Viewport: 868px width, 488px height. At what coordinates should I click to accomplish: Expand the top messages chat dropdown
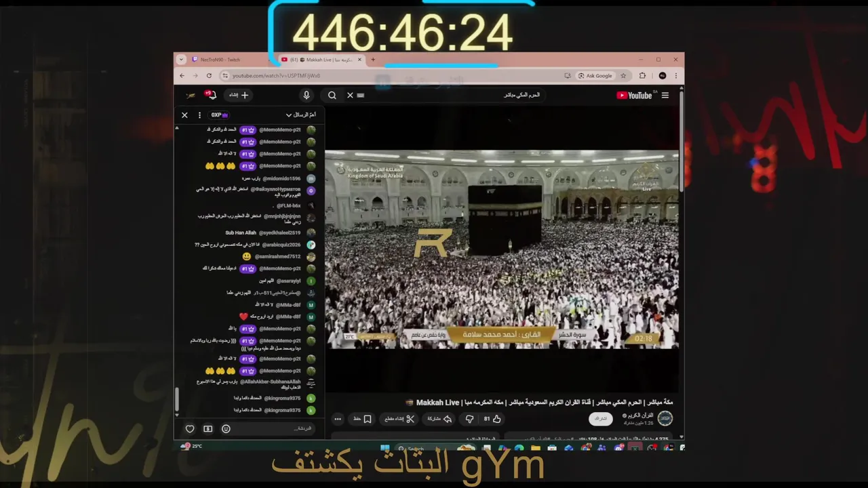[x=301, y=115]
